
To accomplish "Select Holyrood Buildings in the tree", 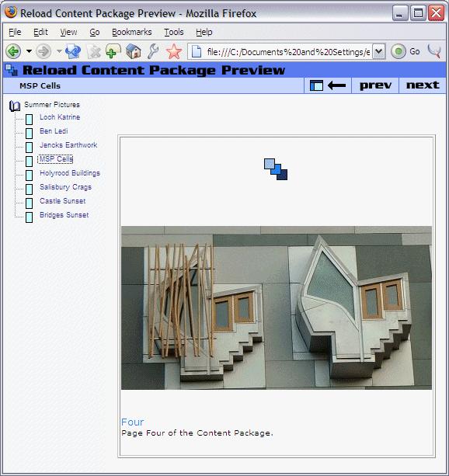I will click(70, 173).
